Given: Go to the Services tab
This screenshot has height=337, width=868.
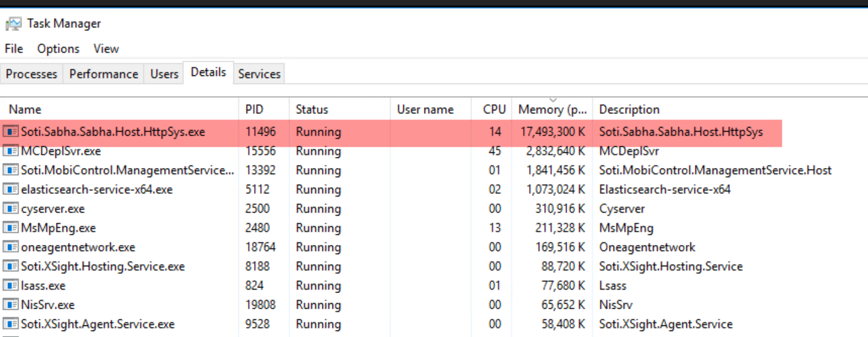Looking at the screenshot, I should pyautogui.click(x=259, y=74).
